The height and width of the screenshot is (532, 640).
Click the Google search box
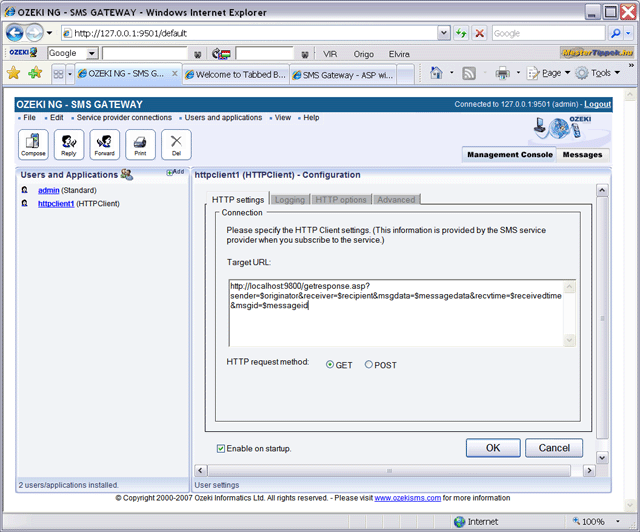point(548,33)
